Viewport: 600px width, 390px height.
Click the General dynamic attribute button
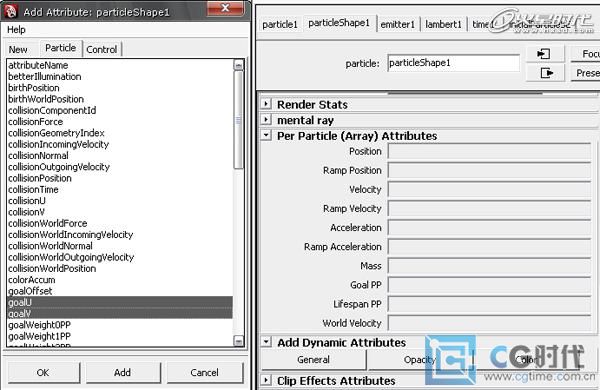pyautogui.click(x=313, y=360)
